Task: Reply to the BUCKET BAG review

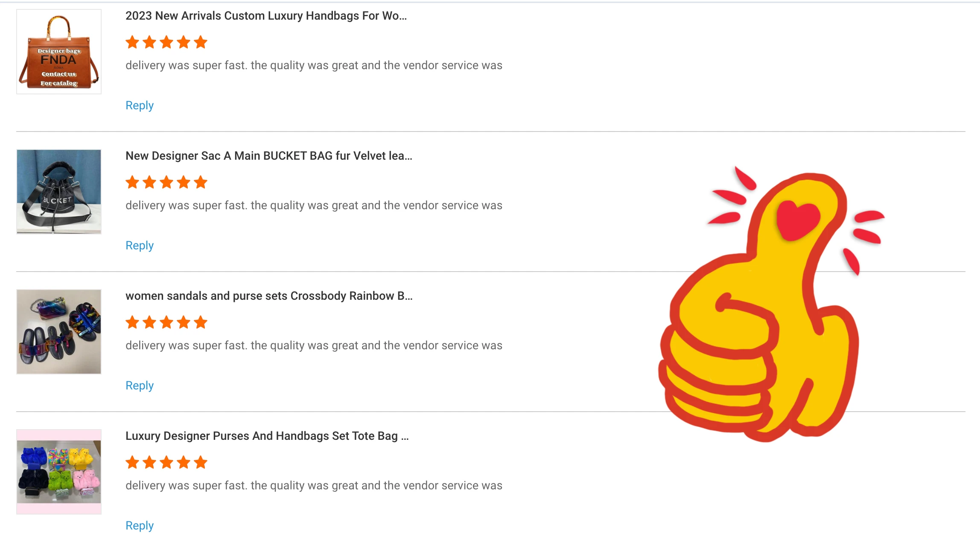Action: [140, 246]
